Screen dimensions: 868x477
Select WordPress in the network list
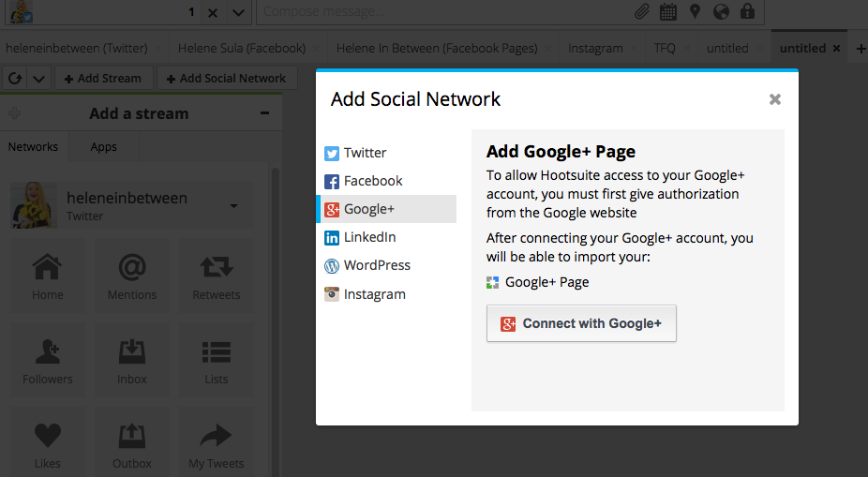click(x=386, y=265)
